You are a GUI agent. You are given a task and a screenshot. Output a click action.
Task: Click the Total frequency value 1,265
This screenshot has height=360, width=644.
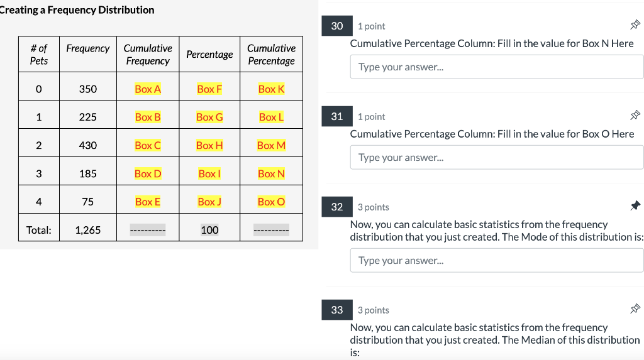coord(88,230)
